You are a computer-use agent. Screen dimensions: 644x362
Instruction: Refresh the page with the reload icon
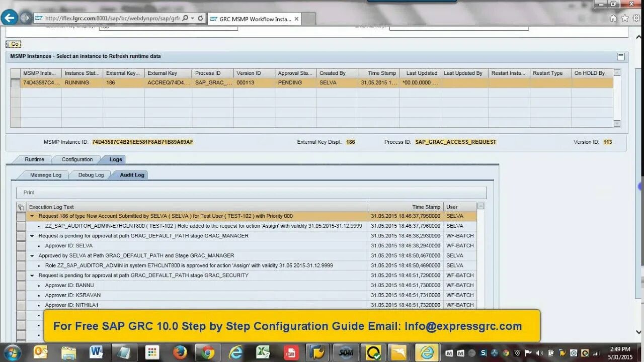[200, 18]
